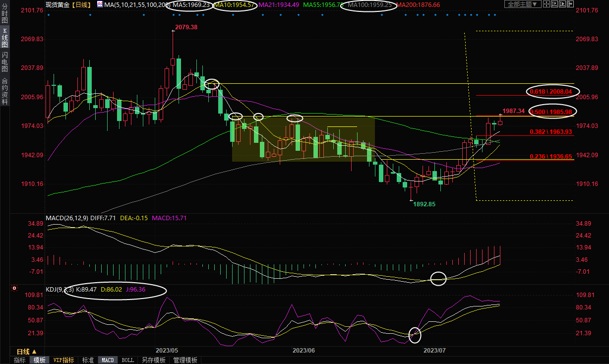Click the DIFF:7.71 value
The height and width of the screenshot is (364, 609).
(104, 218)
